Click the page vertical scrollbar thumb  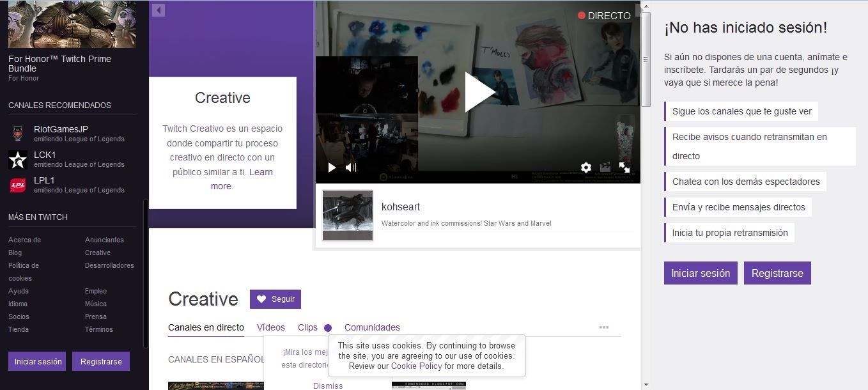tap(646, 59)
